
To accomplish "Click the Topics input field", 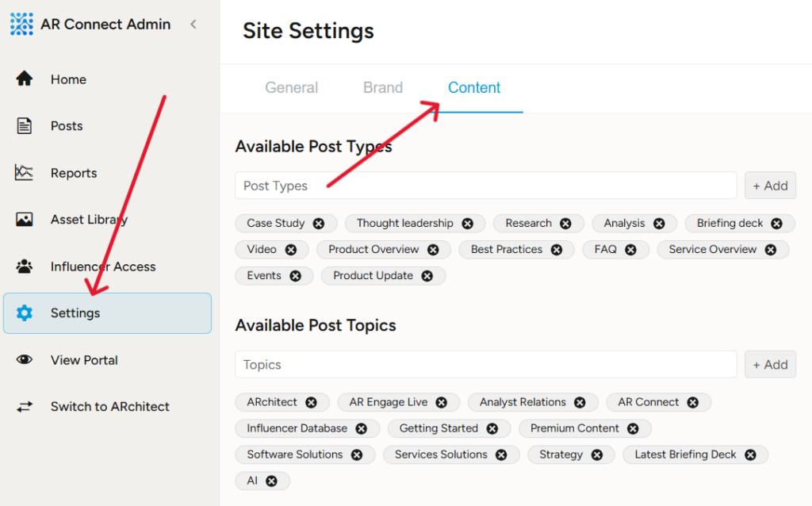I will pyautogui.click(x=485, y=365).
